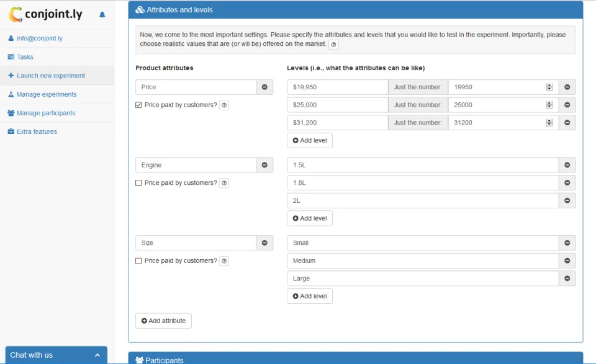596x364 pixels.
Task: Edit the Price attribute name field
Action: [x=196, y=87]
